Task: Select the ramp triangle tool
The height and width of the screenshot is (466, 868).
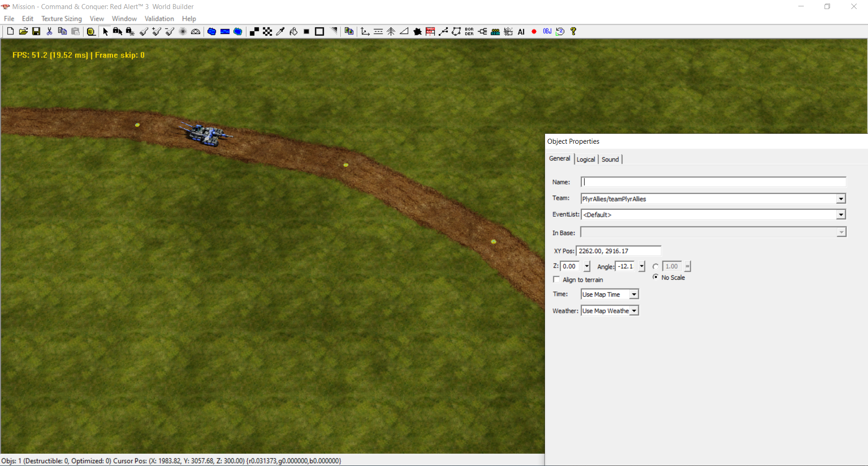Action: click(404, 31)
